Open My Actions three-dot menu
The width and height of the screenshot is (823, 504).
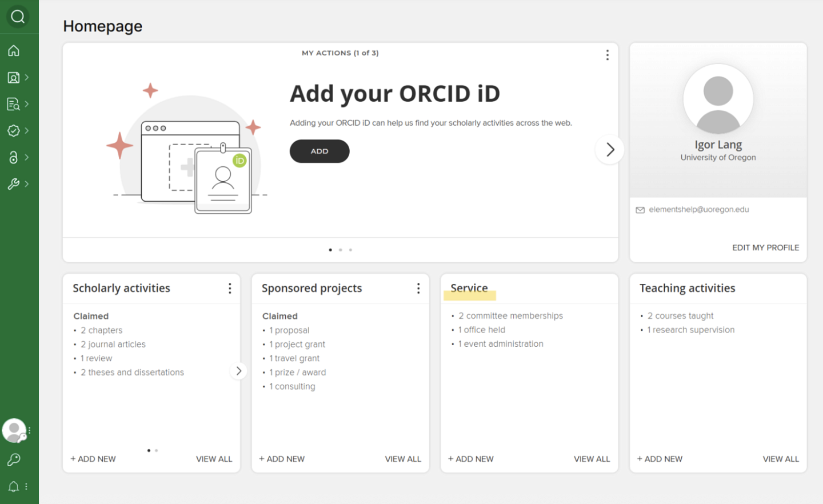click(607, 55)
